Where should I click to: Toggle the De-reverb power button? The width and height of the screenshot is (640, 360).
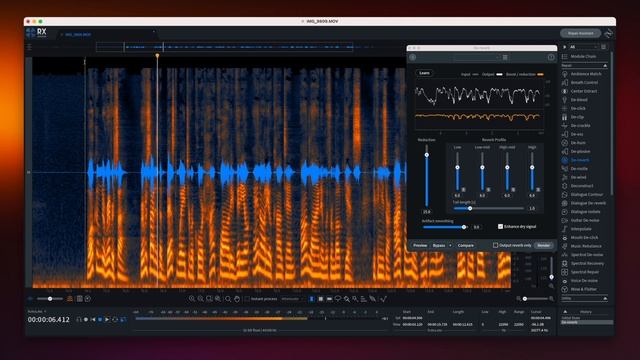point(413,57)
